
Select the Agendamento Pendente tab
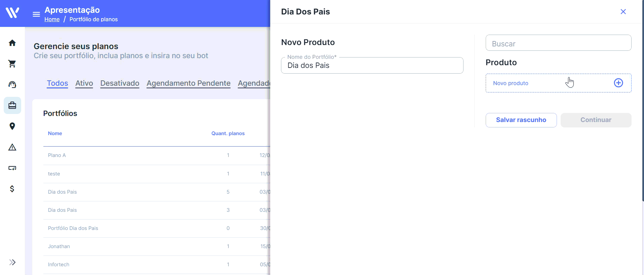(189, 83)
